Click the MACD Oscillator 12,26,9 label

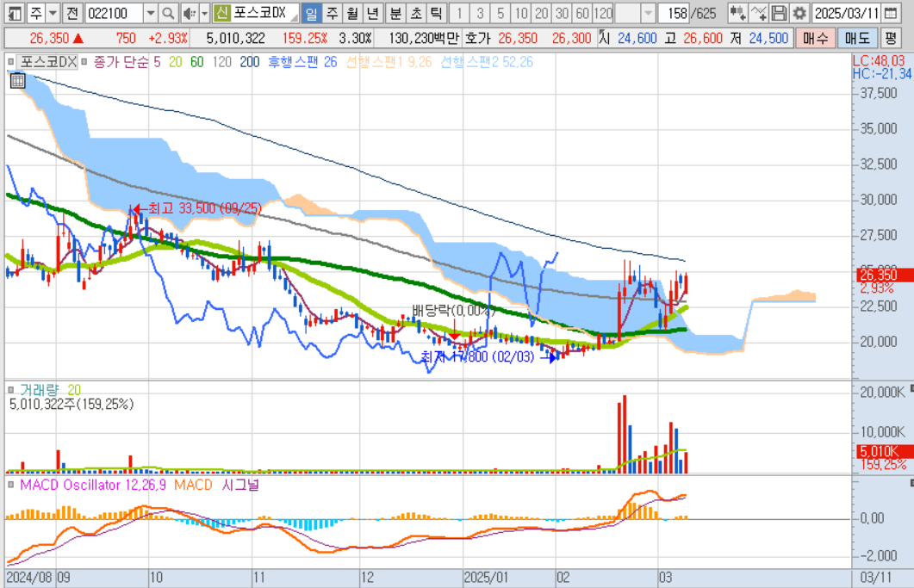pos(93,485)
